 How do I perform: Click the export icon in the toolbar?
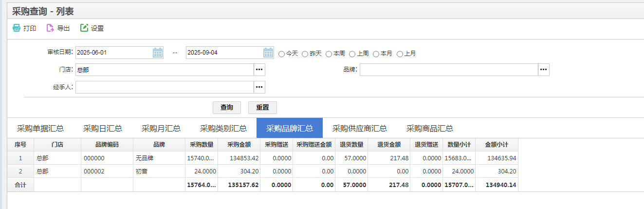(50, 28)
